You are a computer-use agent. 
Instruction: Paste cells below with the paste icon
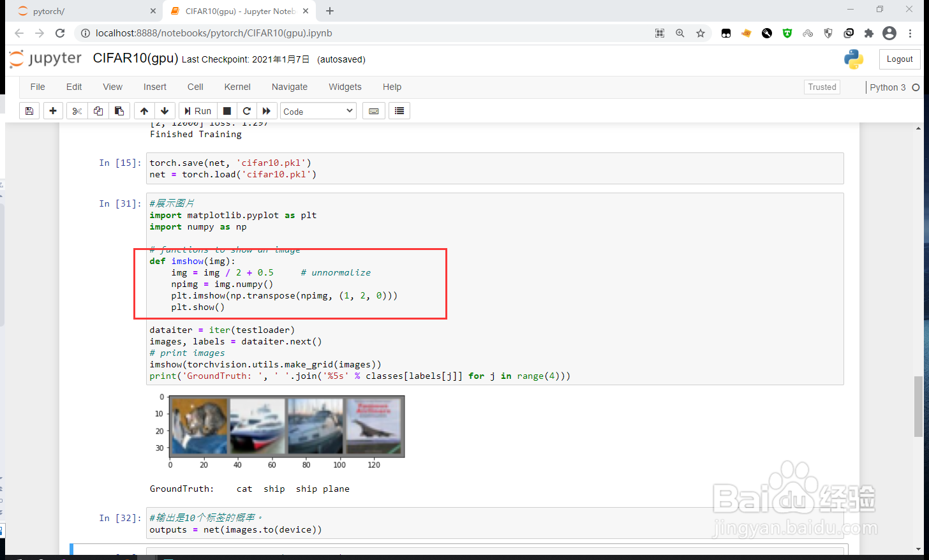pos(119,111)
